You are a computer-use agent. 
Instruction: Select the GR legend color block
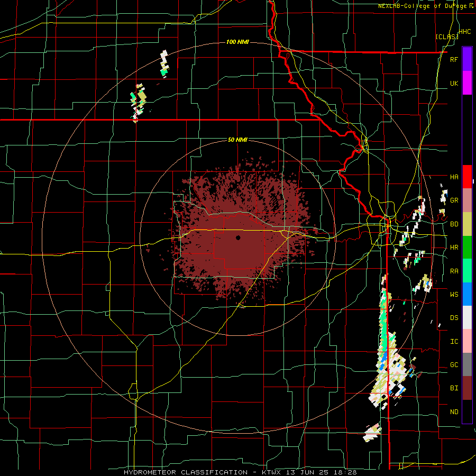[x=467, y=200]
